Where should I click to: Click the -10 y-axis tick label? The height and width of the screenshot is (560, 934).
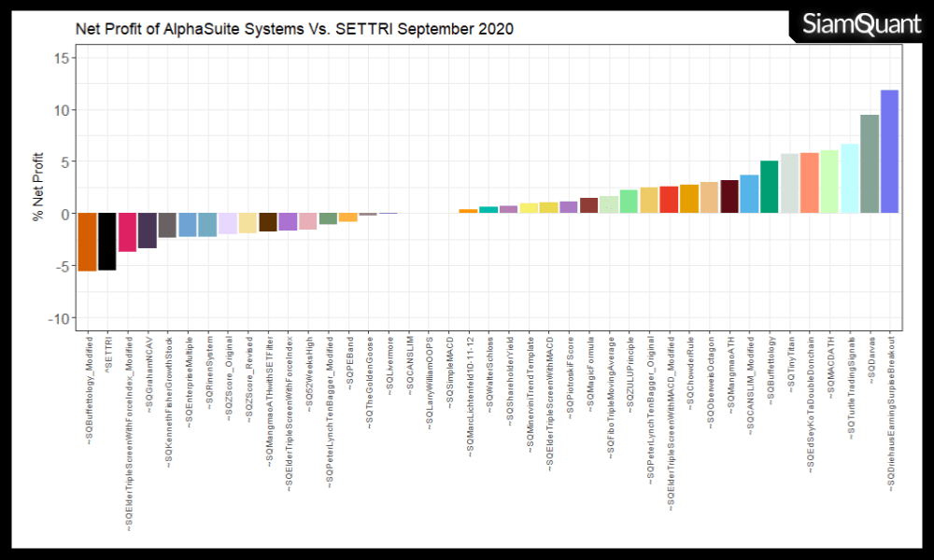[58, 318]
